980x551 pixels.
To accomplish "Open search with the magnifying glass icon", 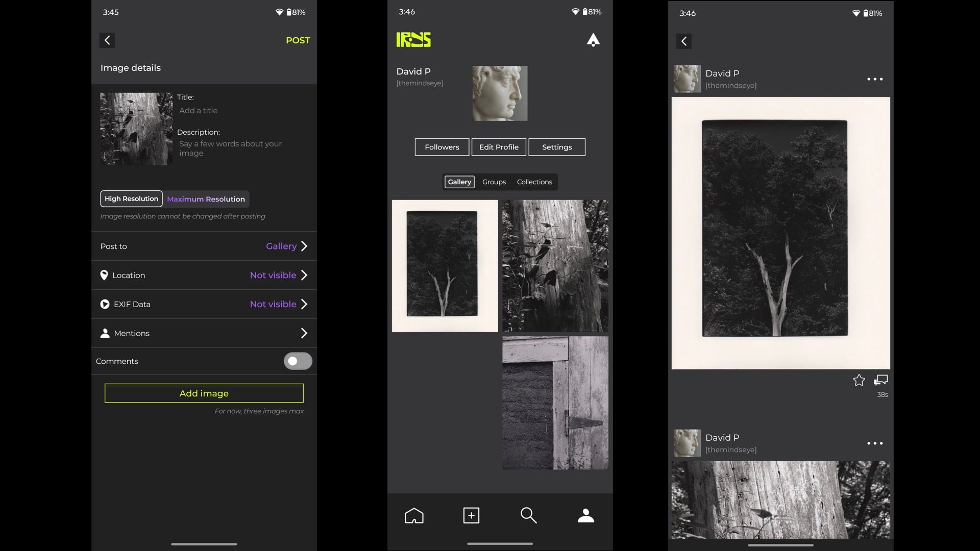I will pos(528,515).
